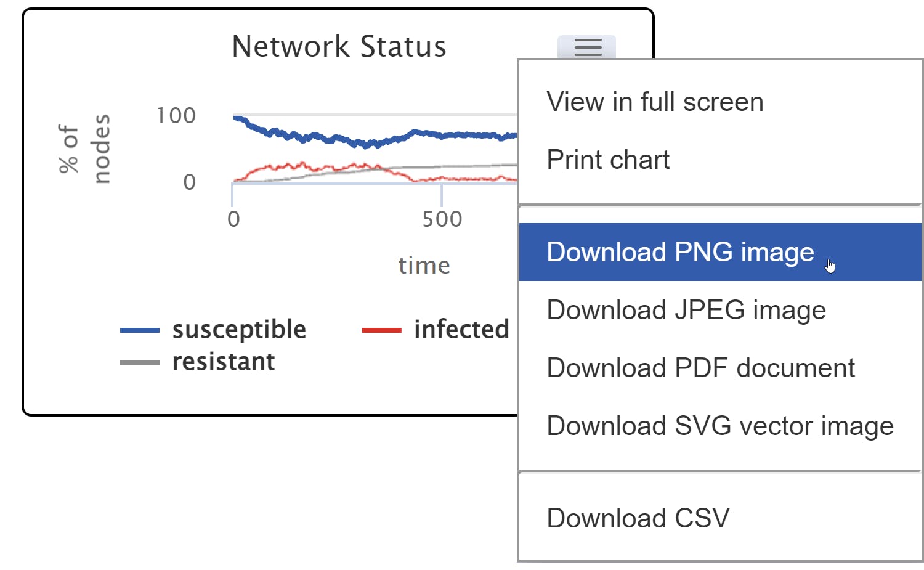The image size is (924, 570).
Task: Click the Network Status chart title
Action: [339, 46]
